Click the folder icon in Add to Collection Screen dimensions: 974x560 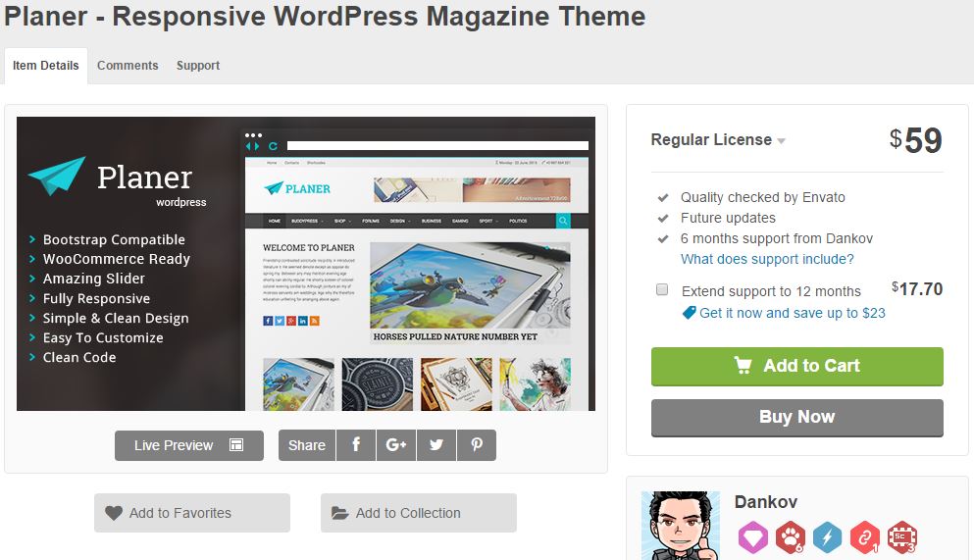[x=339, y=513]
